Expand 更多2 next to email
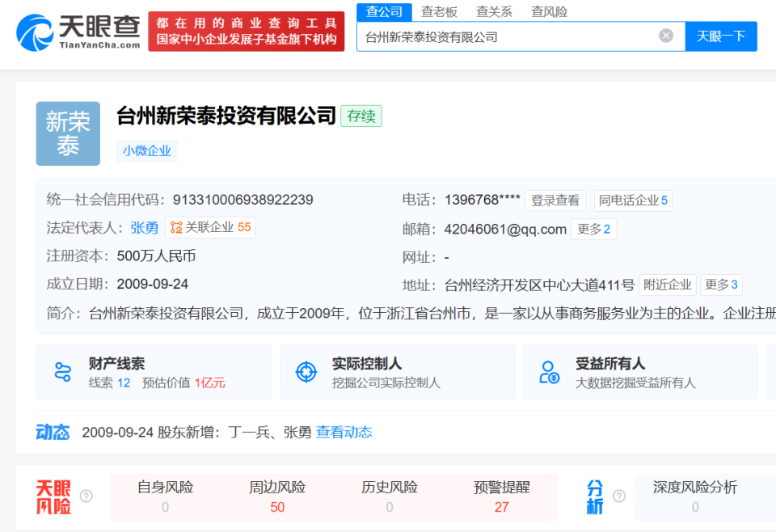This screenshot has width=776, height=532. click(x=594, y=229)
